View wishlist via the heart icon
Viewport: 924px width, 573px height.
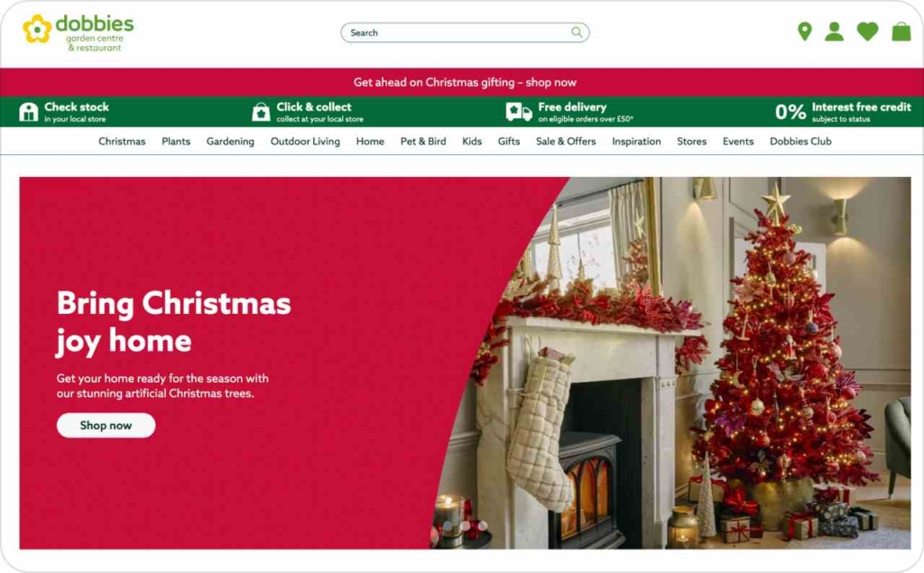pyautogui.click(x=867, y=32)
